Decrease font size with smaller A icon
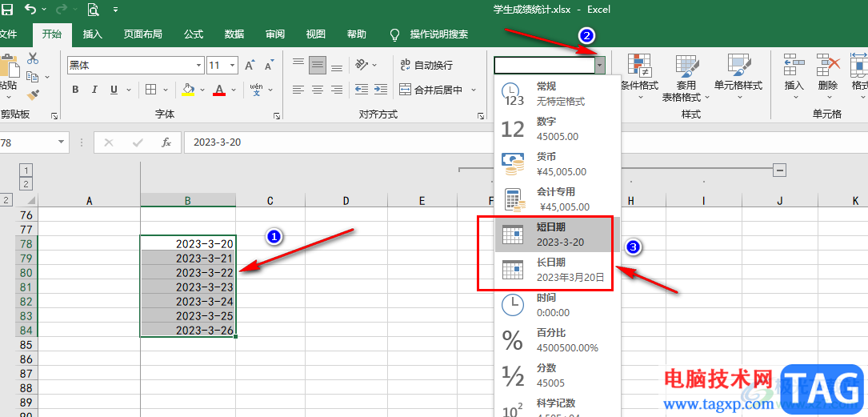The image size is (868, 417). 269,66
